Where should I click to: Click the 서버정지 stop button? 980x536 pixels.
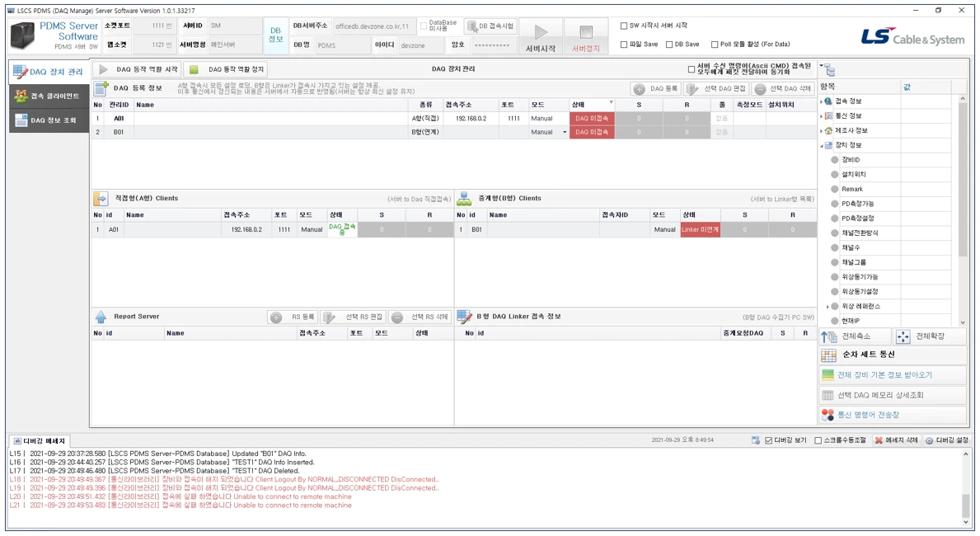pos(586,36)
